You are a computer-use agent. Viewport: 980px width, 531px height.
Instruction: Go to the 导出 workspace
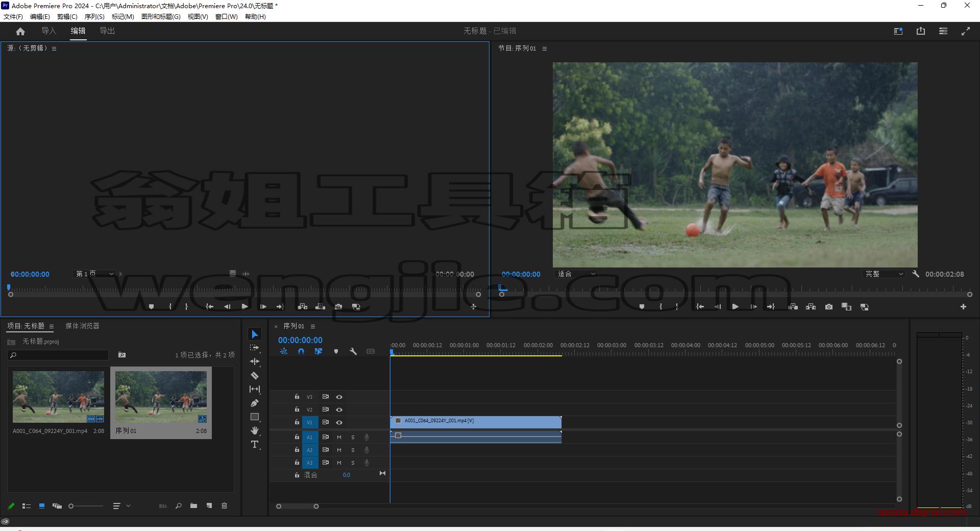tap(107, 31)
